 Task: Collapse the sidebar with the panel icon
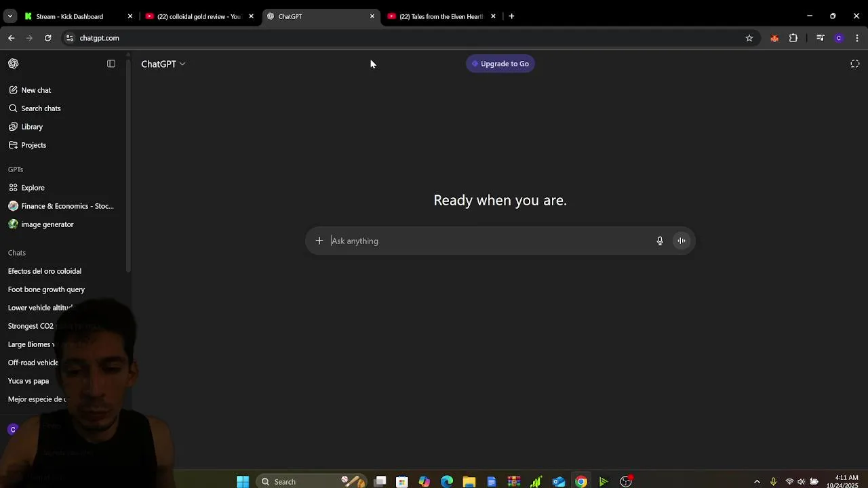tap(111, 64)
